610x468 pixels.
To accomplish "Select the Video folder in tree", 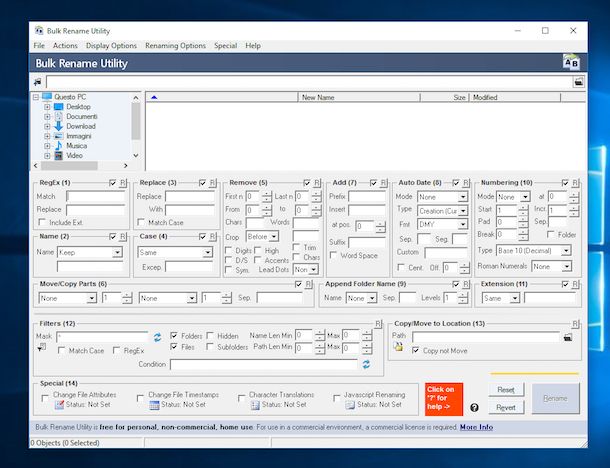I will [74, 155].
